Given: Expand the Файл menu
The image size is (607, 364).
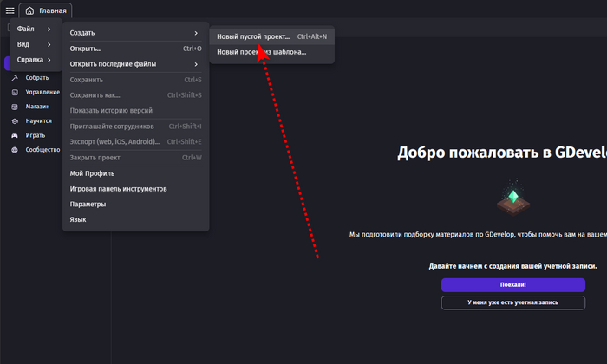Looking at the screenshot, I should 34,29.
